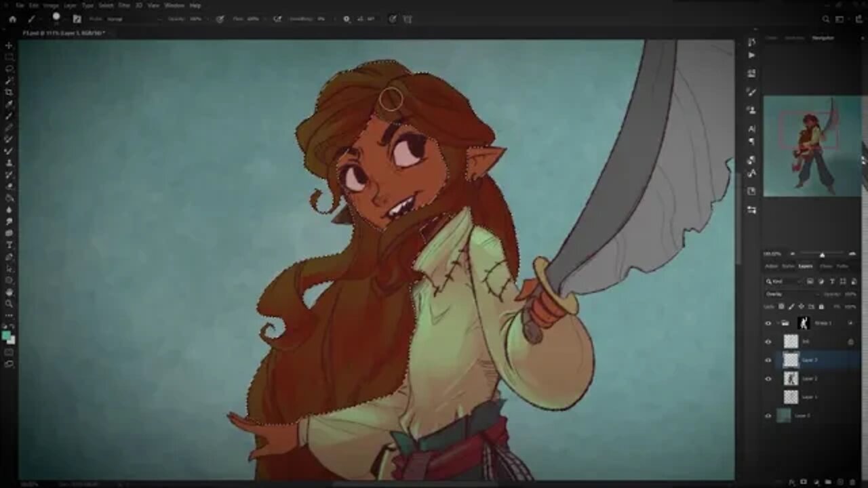Click the Home icon in options bar
Screen dimensions: 868x488
12,19
